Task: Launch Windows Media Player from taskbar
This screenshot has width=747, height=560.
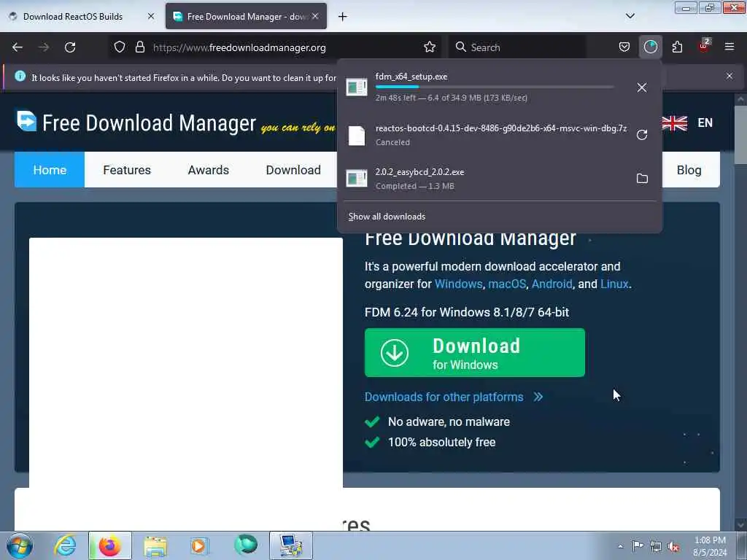Action: pos(198,545)
